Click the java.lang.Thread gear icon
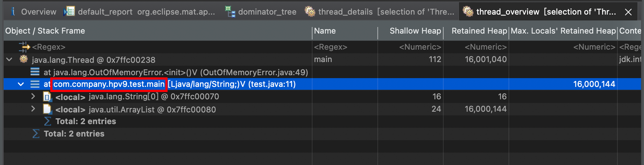This screenshot has width=644, height=165. pyautogui.click(x=24, y=59)
